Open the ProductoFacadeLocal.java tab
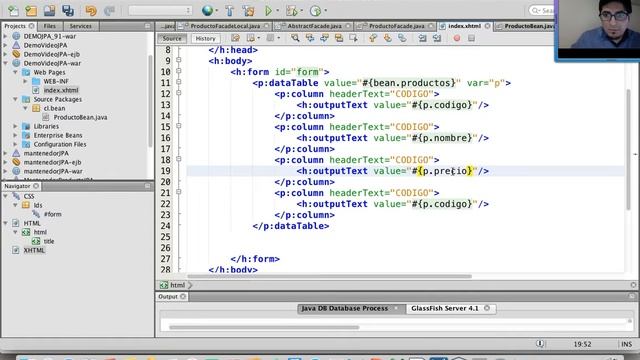Screen dimensions: 640x360 click(225, 26)
